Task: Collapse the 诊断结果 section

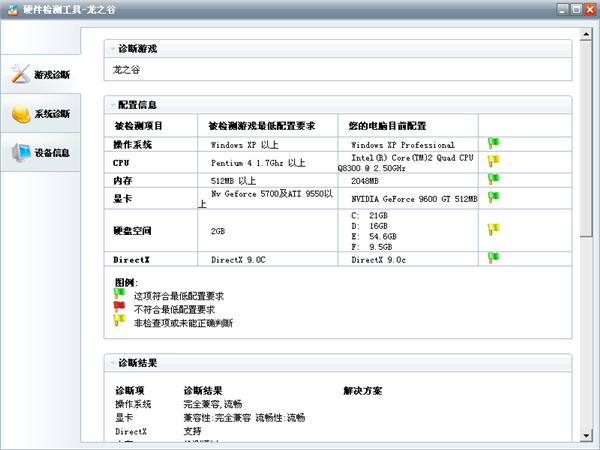Action: (x=113, y=363)
